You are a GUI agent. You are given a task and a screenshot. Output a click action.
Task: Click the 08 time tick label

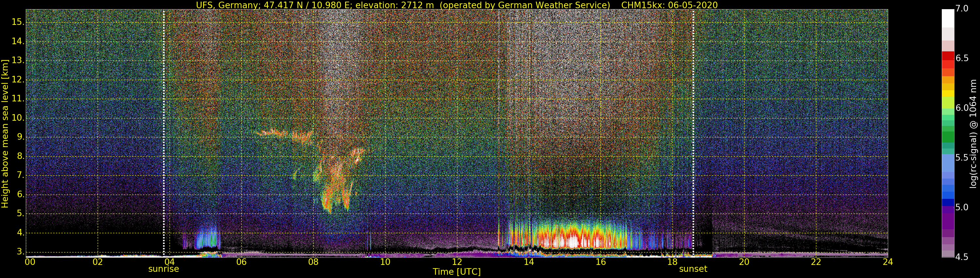point(313,262)
